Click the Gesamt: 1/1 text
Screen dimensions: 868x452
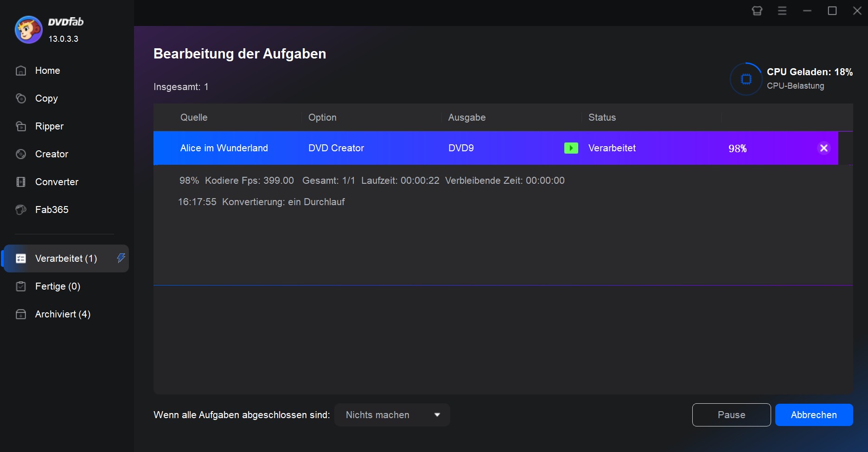click(x=328, y=181)
